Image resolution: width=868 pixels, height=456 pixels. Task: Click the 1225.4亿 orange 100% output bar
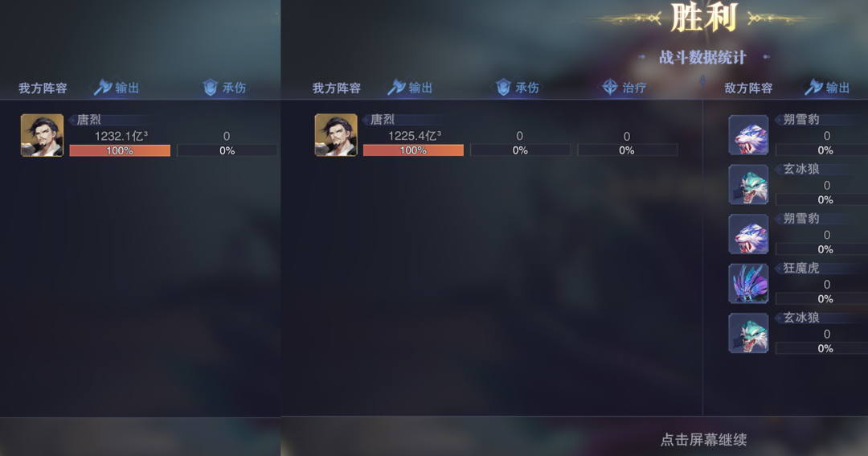[413, 150]
